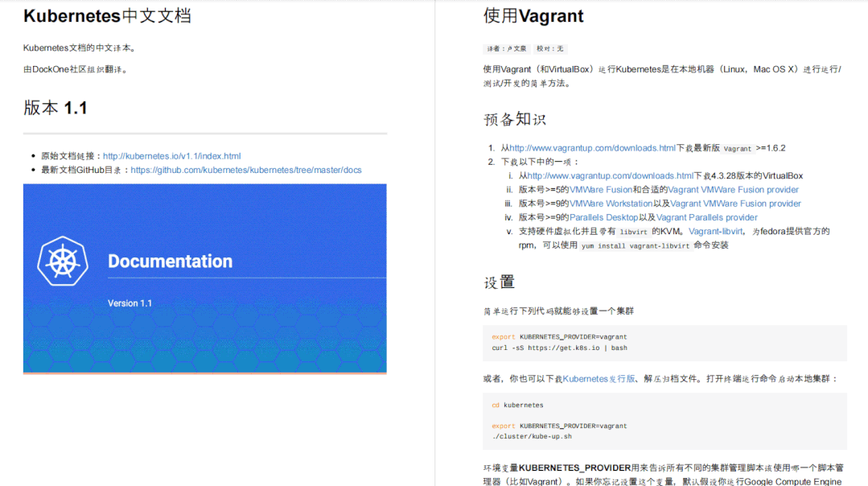
Task: Click the kube-up.sh code block
Action: point(664,421)
